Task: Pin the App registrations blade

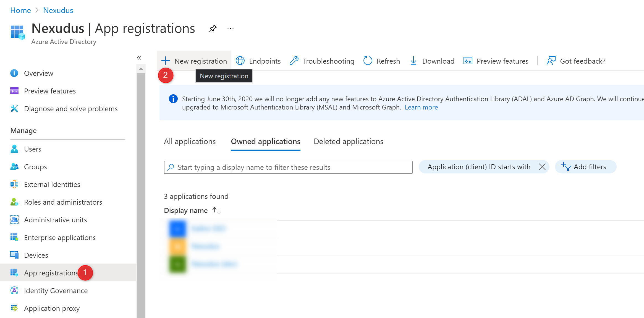Action: click(213, 28)
